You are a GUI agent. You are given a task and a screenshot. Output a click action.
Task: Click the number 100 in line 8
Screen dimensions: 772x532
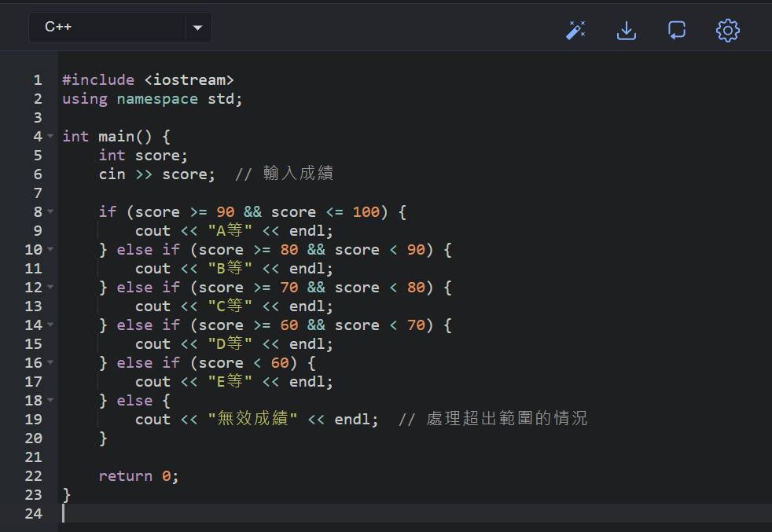(x=366, y=212)
